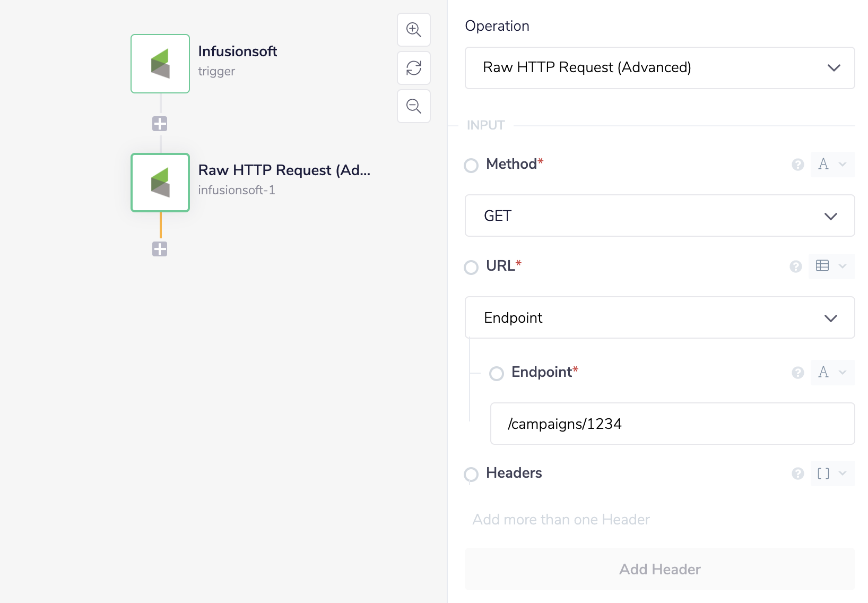Reset the canvas view with the refresh icon

click(x=413, y=68)
